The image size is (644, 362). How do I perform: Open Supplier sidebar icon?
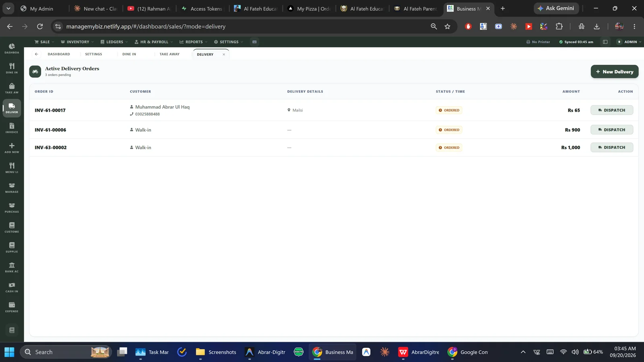pos(12,247)
